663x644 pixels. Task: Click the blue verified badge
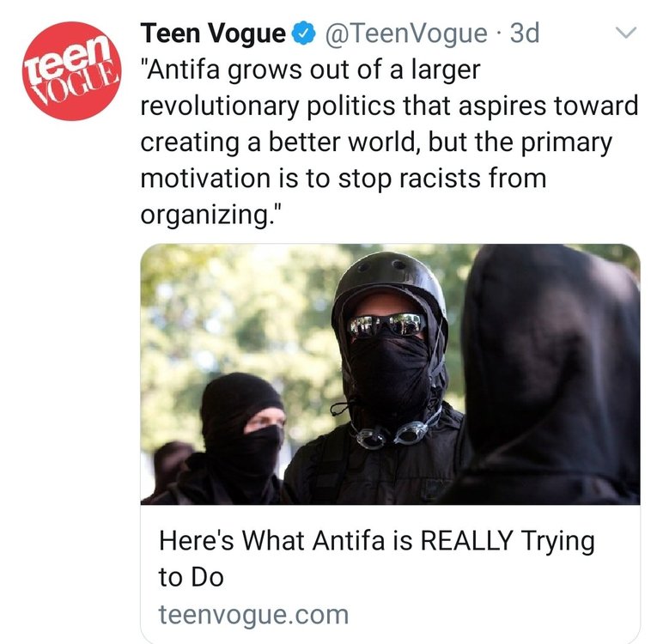click(x=305, y=33)
